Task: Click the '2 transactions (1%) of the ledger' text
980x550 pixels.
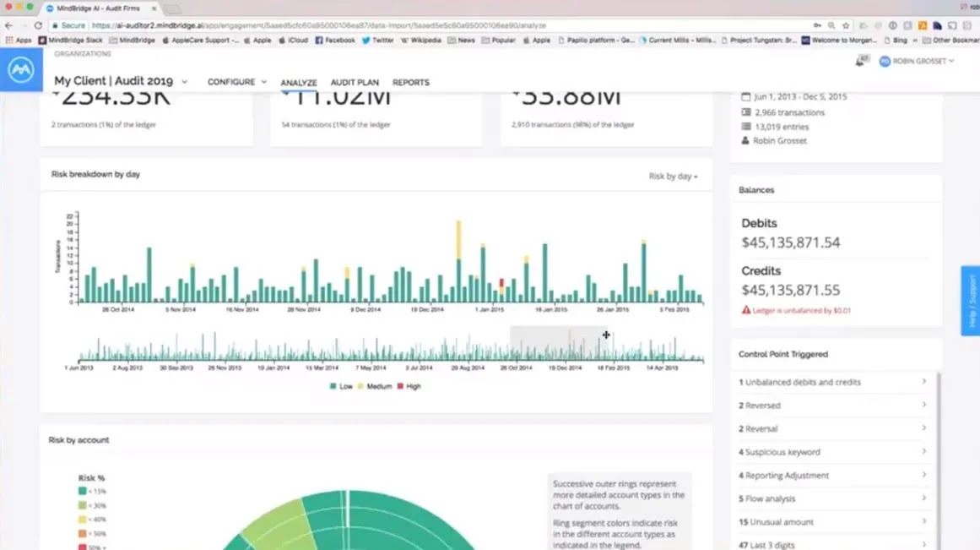Action: [x=104, y=125]
